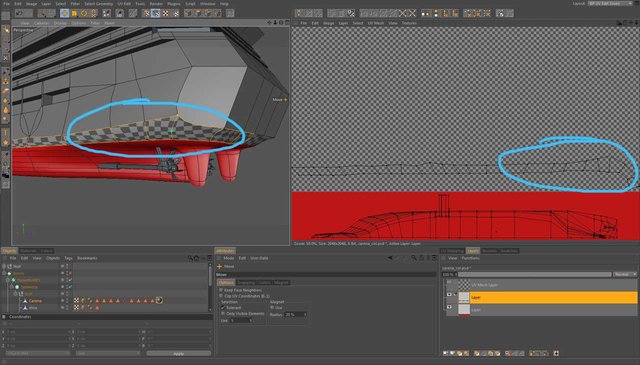Hide the selected orange Layer via eye icon
This screenshot has width=640, height=365.
click(x=449, y=295)
